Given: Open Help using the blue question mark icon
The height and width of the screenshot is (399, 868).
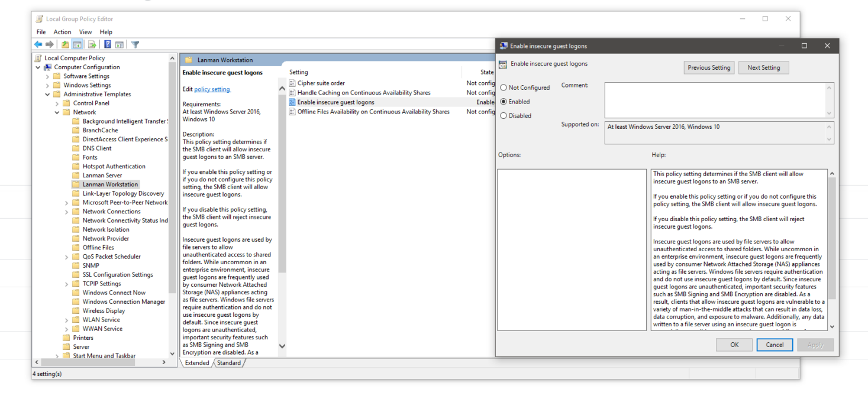Looking at the screenshot, I should (x=108, y=44).
